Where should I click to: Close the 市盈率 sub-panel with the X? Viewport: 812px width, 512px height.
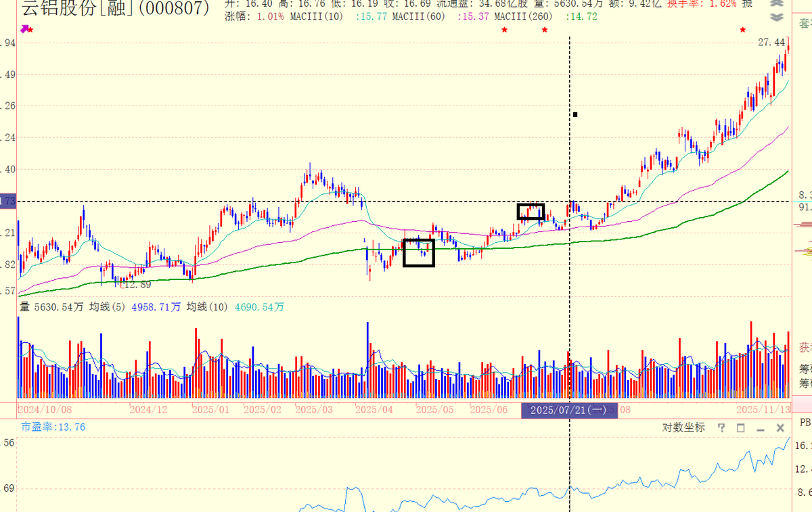(780, 428)
